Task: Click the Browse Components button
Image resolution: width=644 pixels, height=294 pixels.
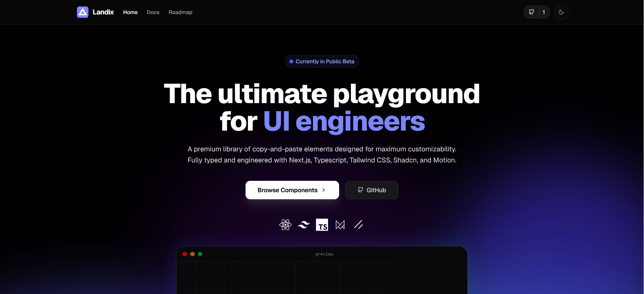Action: pos(292,190)
